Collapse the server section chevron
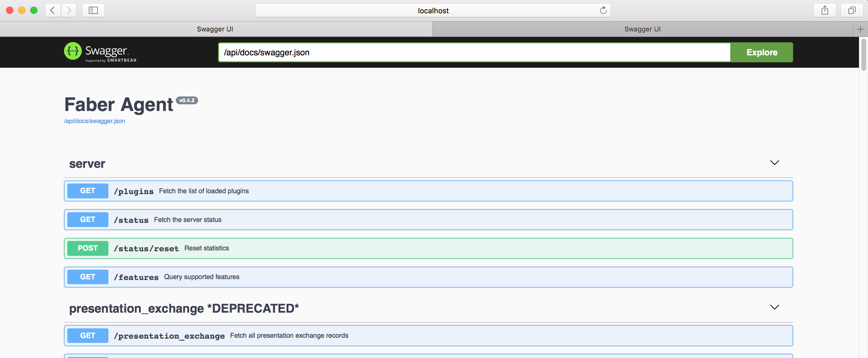The height and width of the screenshot is (358, 868). coord(774,163)
